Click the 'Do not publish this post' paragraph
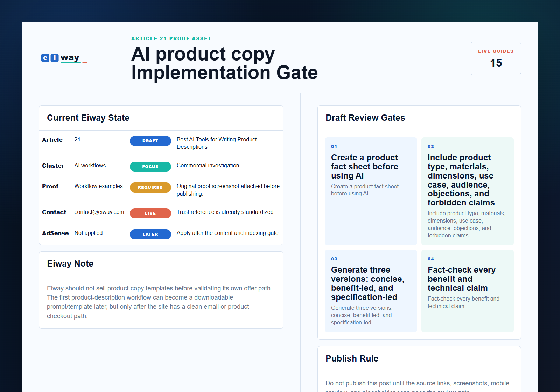 pyautogui.click(x=417, y=386)
